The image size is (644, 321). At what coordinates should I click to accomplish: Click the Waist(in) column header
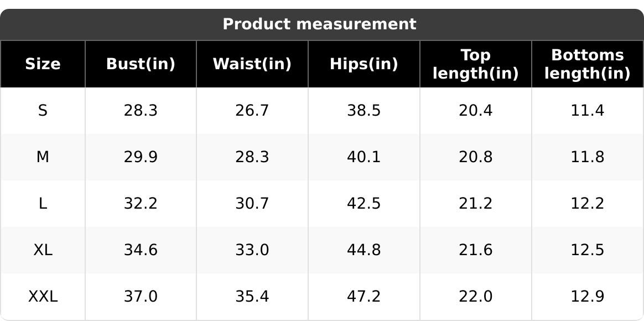click(252, 64)
